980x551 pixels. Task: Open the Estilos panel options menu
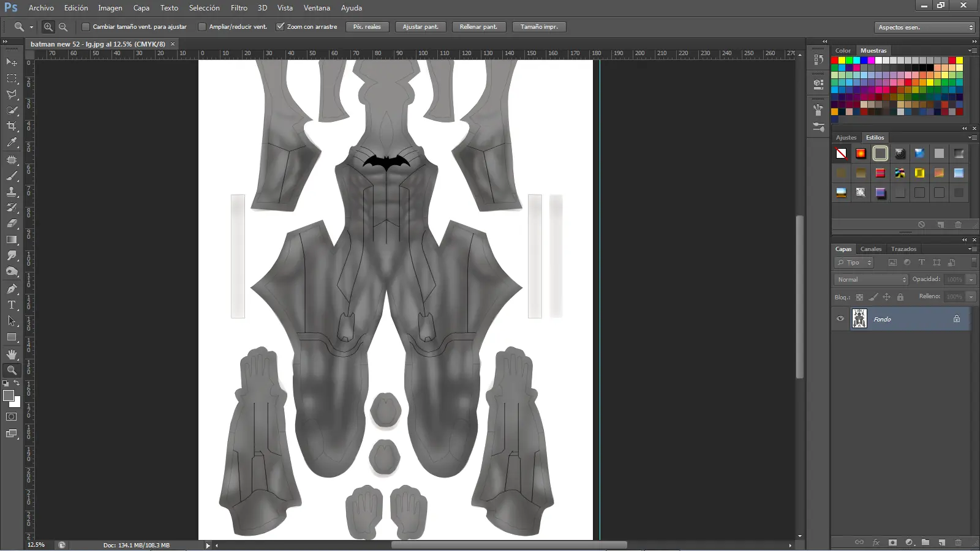pyautogui.click(x=972, y=138)
